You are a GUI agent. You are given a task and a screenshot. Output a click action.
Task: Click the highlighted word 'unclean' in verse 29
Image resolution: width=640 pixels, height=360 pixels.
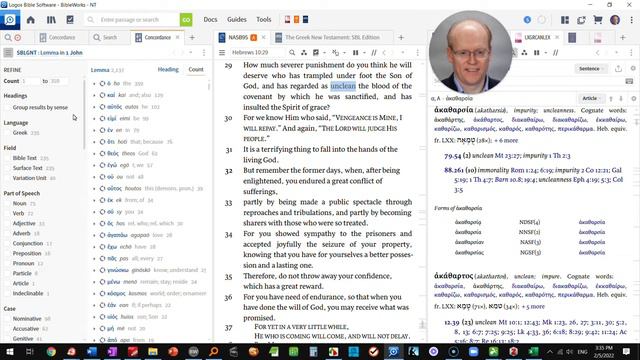tap(343, 86)
